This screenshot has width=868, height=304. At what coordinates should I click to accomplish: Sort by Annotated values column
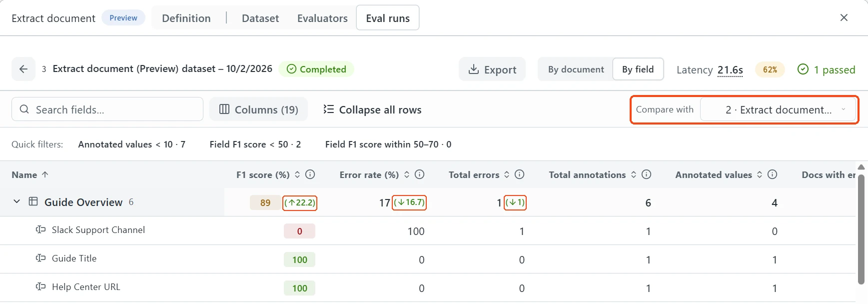(x=760, y=174)
